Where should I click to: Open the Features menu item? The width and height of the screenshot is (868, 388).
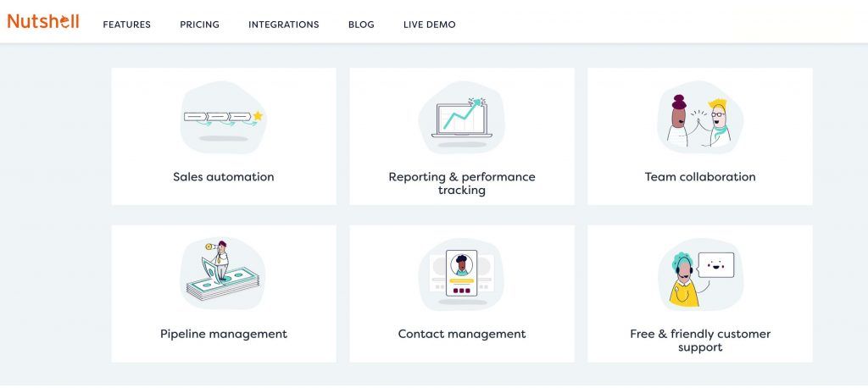click(127, 25)
